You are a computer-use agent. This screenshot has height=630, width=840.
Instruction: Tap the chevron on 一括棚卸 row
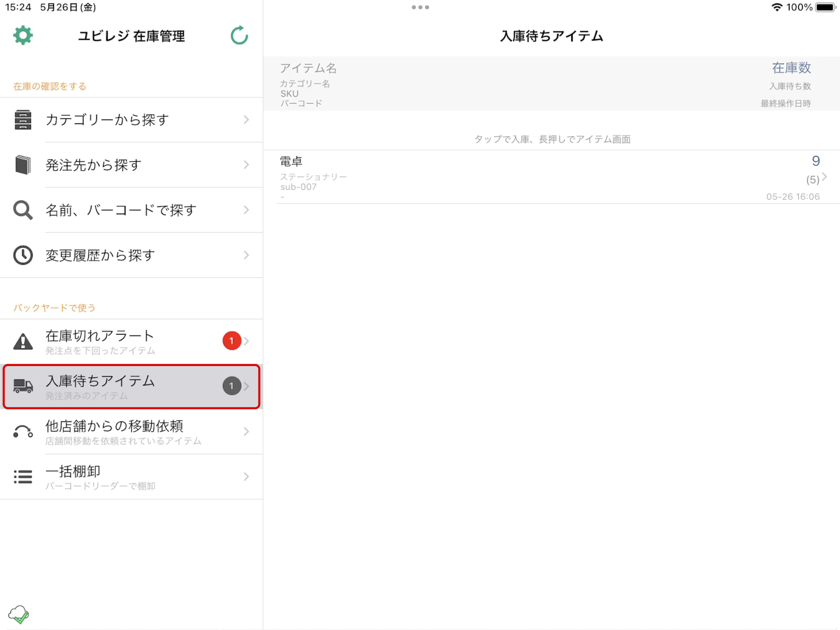(x=246, y=477)
